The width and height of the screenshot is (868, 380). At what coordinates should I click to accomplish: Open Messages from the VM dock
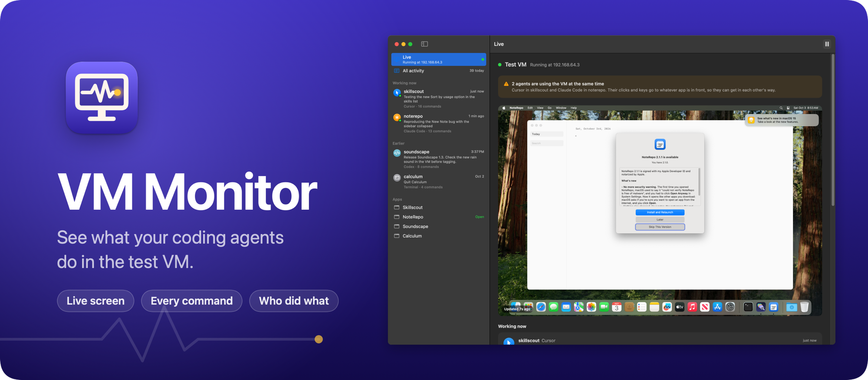click(553, 307)
